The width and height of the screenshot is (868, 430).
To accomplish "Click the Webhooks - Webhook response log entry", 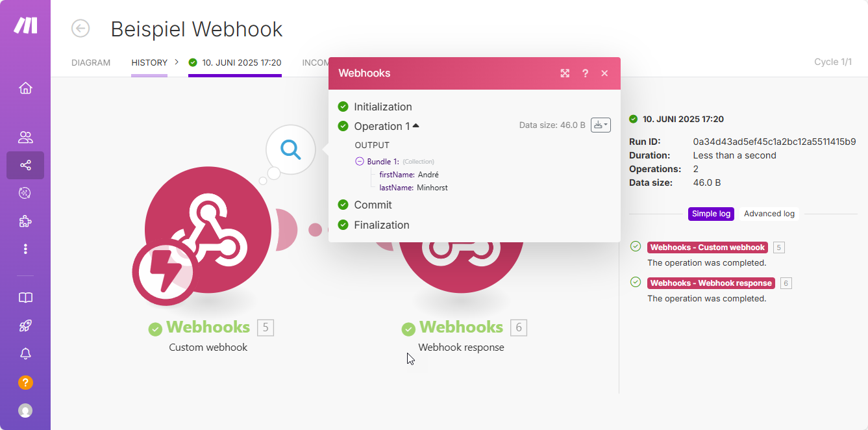I will (x=711, y=283).
